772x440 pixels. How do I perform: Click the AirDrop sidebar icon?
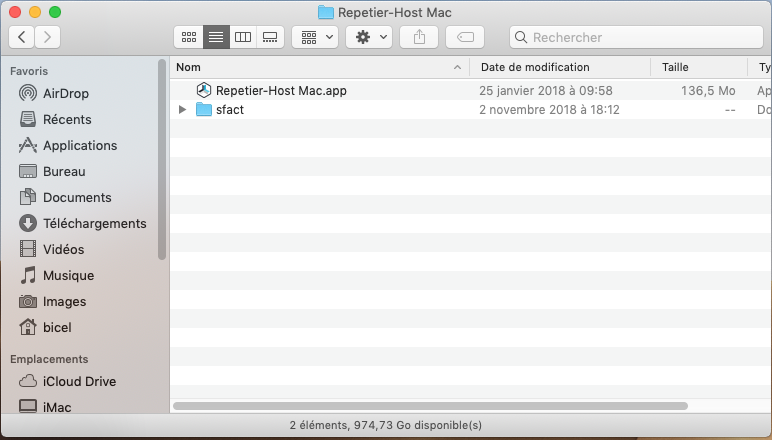click(28, 93)
